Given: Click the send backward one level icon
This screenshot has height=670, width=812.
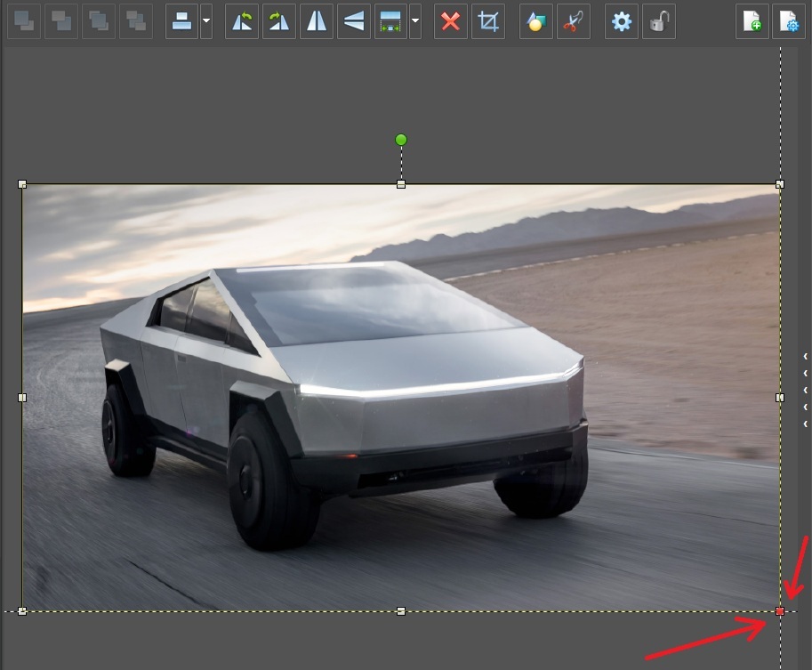Looking at the screenshot, I should [x=61, y=21].
